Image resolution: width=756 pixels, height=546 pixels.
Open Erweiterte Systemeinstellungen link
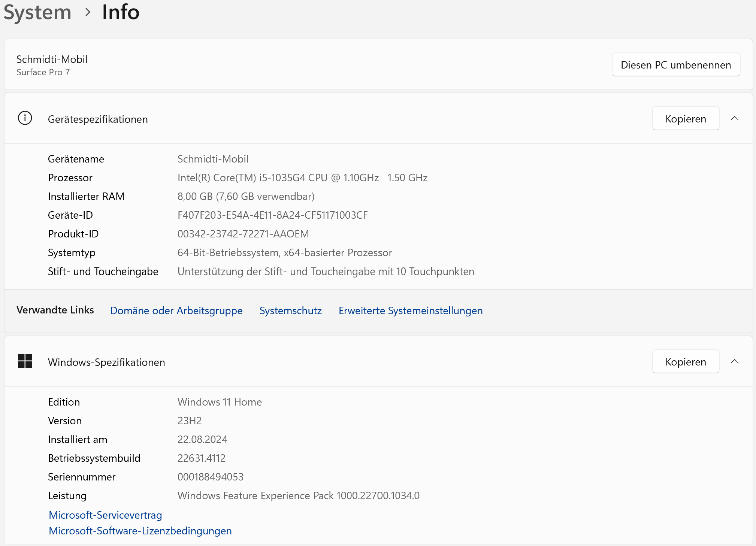(x=410, y=310)
